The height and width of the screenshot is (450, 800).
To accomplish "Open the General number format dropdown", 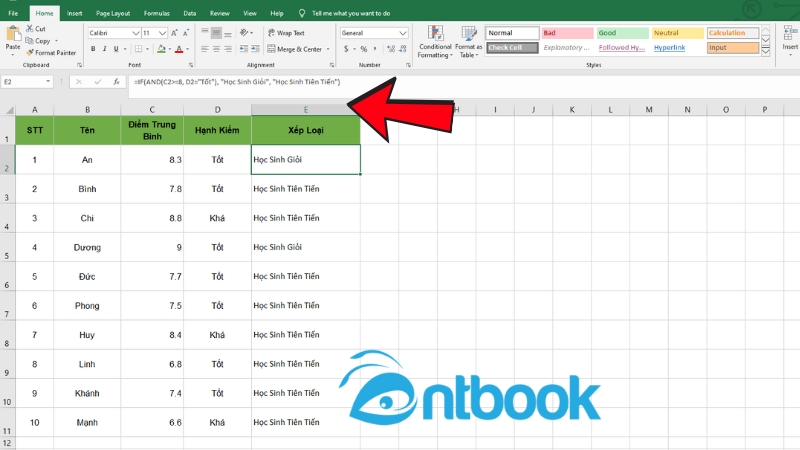I will (x=403, y=33).
